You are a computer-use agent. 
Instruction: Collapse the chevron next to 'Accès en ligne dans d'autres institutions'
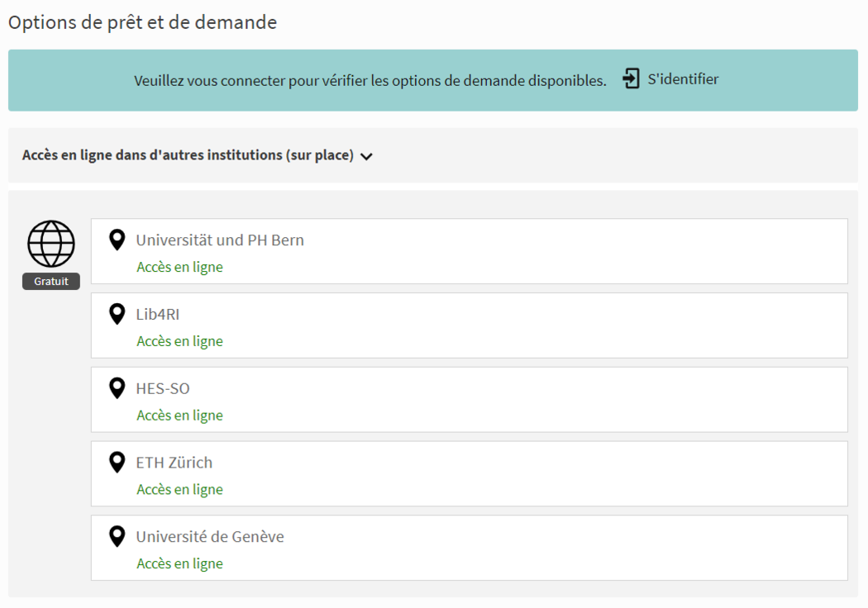coord(366,156)
